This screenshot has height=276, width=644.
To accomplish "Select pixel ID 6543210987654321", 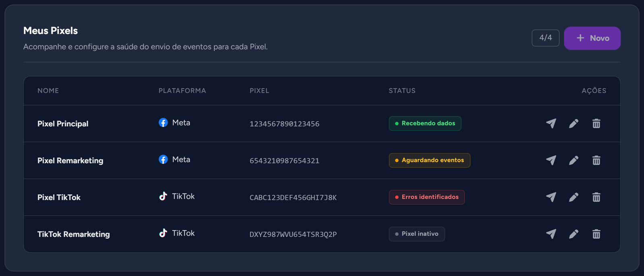I will (285, 161).
